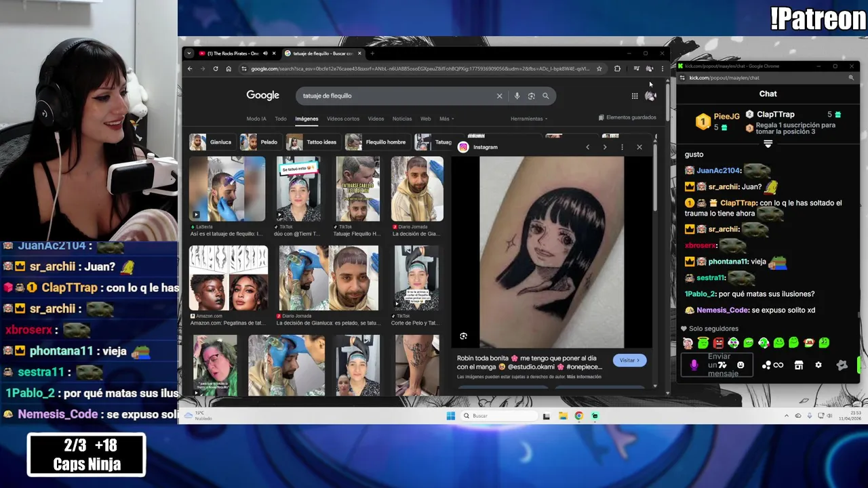Bookmark this page with the star icon

tap(599, 68)
